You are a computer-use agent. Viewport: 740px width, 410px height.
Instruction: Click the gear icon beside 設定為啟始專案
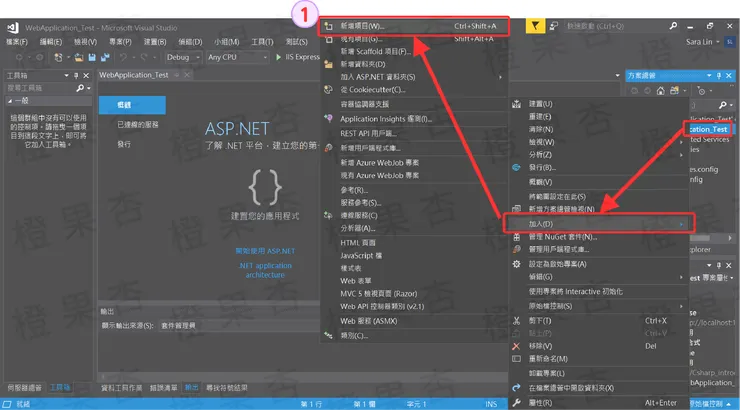point(517,264)
